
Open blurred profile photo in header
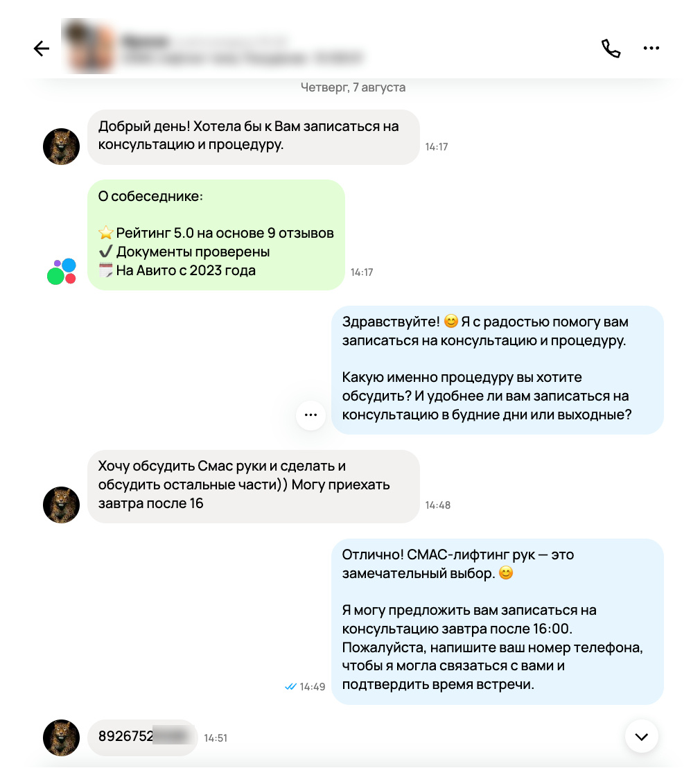pos(89,46)
